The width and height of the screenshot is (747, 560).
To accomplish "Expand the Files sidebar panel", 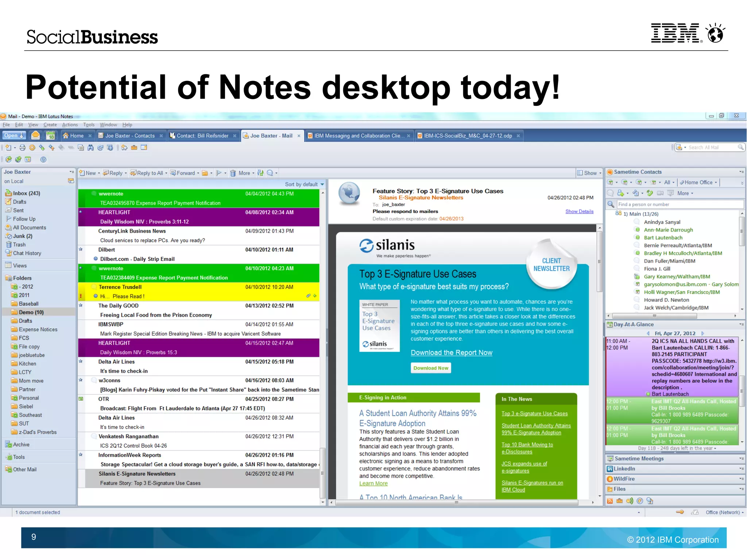I will tap(675, 489).
